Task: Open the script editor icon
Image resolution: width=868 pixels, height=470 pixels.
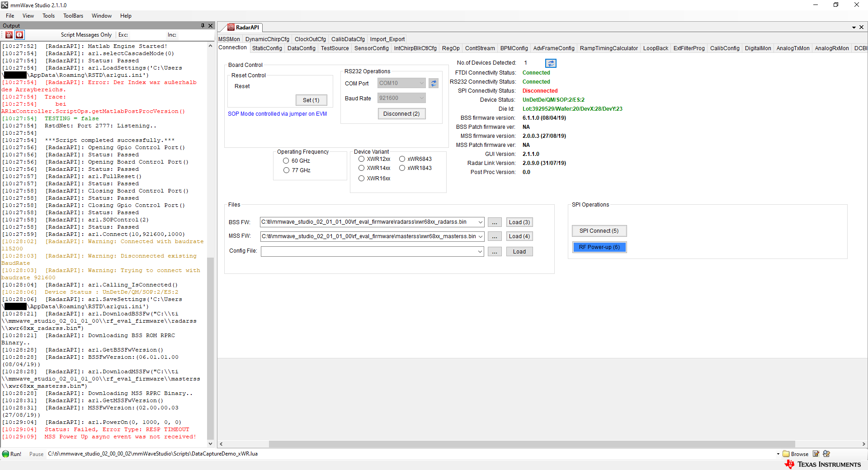Action: pyautogui.click(x=816, y=454)
